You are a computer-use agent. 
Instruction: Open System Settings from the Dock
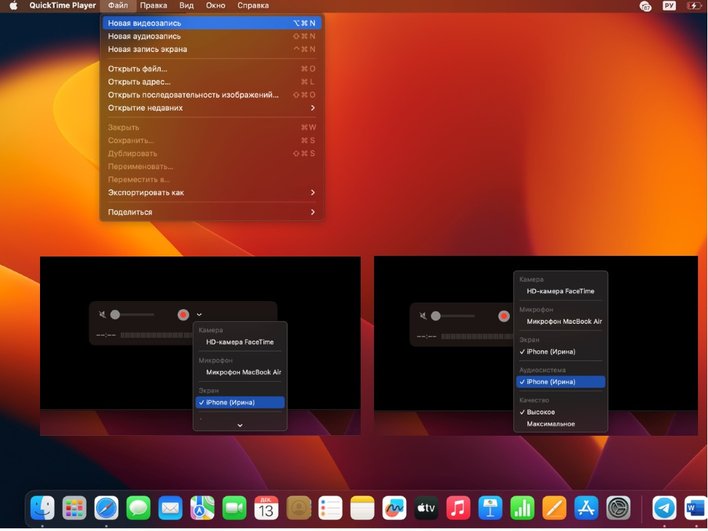pyautogui.click(x=618, y=508)
